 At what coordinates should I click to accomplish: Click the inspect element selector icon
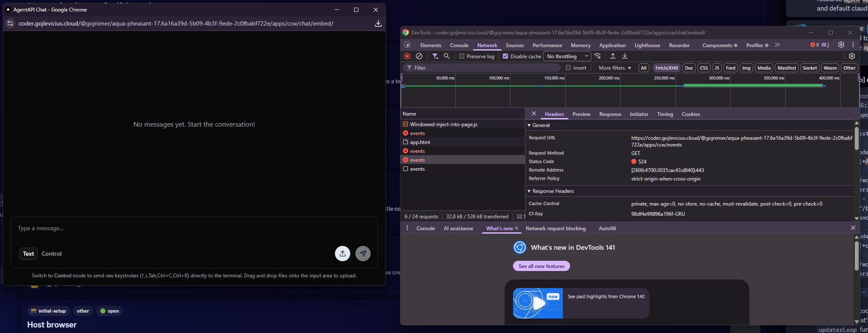point(407,45)
